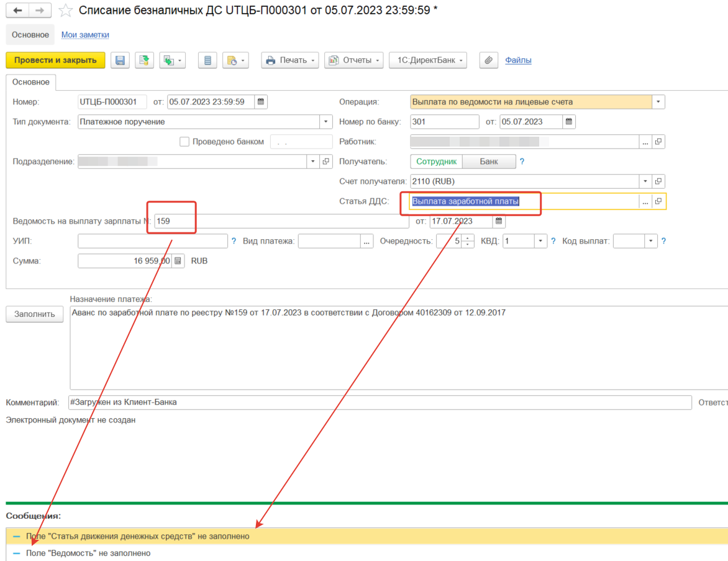Switch recipient to Банк
This screenshot has width=728, height=561.
click(489, 162)
